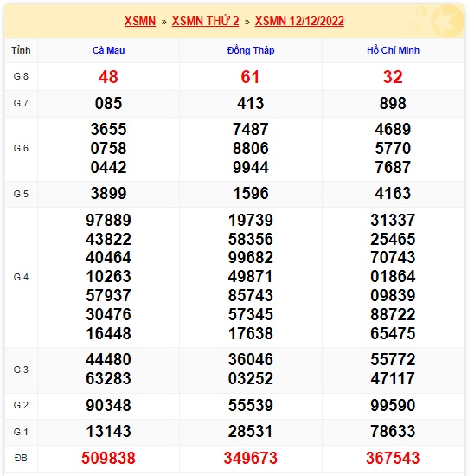
Task: Open the XSMN THỨ 2 link
Action: pos(206,22)
